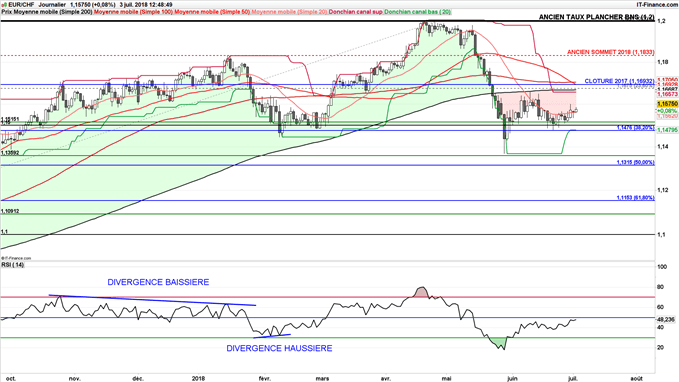Select Moyenne mobile (Simple 200) legend

tap(53, 12)
